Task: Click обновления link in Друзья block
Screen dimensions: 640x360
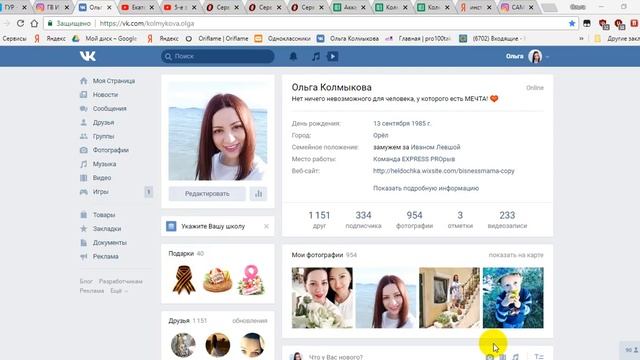Action: tap(250, 321)
